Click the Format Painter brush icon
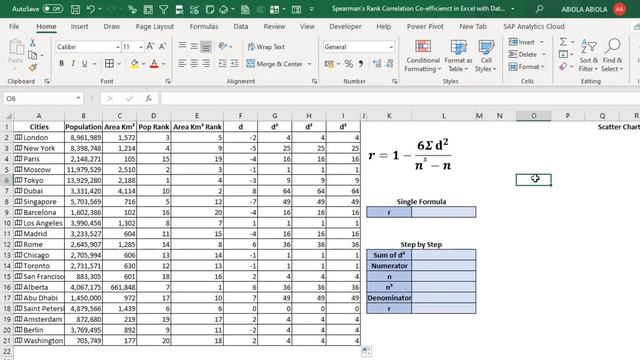 click(33, 67)
